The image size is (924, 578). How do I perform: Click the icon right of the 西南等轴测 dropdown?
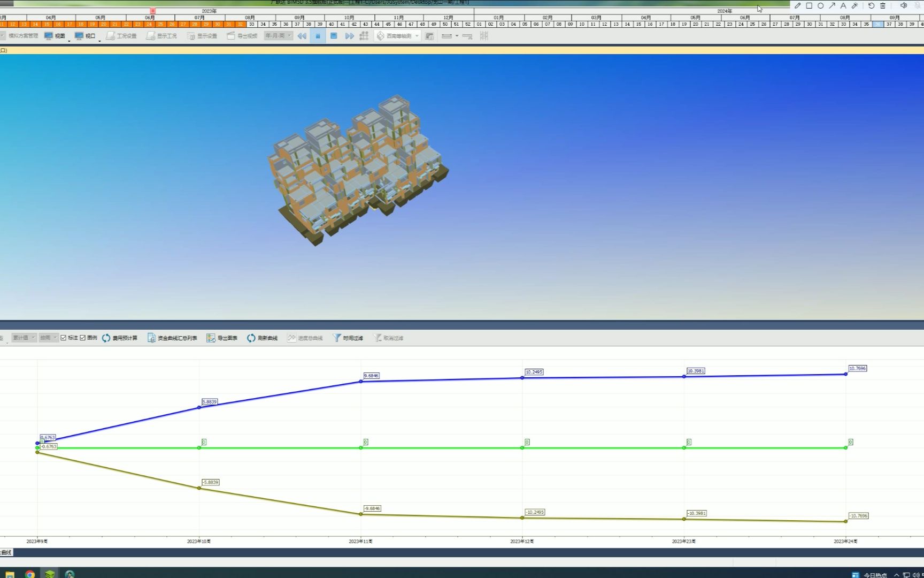(429, 36)
